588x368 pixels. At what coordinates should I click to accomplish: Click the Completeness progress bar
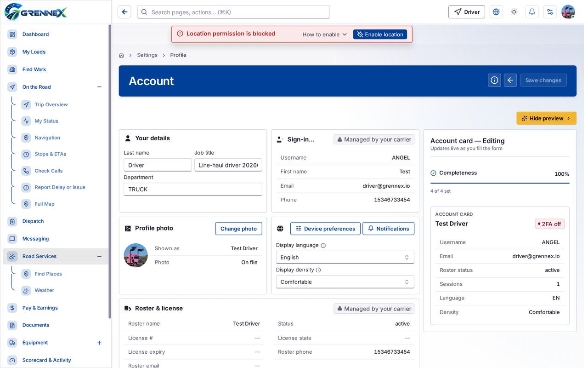(x=500, y=183)
